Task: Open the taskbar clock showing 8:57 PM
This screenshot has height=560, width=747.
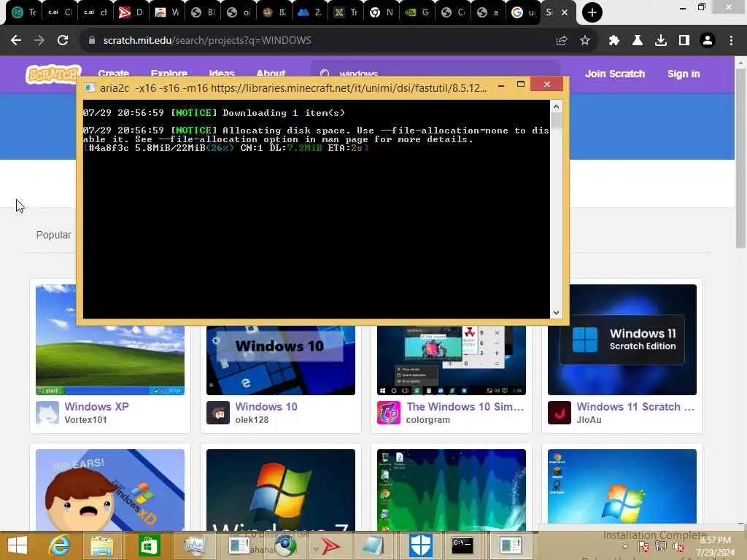Action: click(x=715, y=546)
